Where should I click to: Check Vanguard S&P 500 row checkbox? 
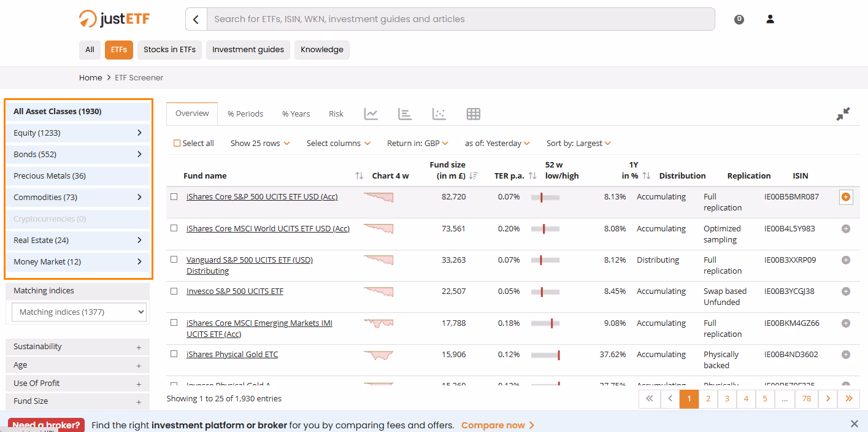tap(174, 260)
